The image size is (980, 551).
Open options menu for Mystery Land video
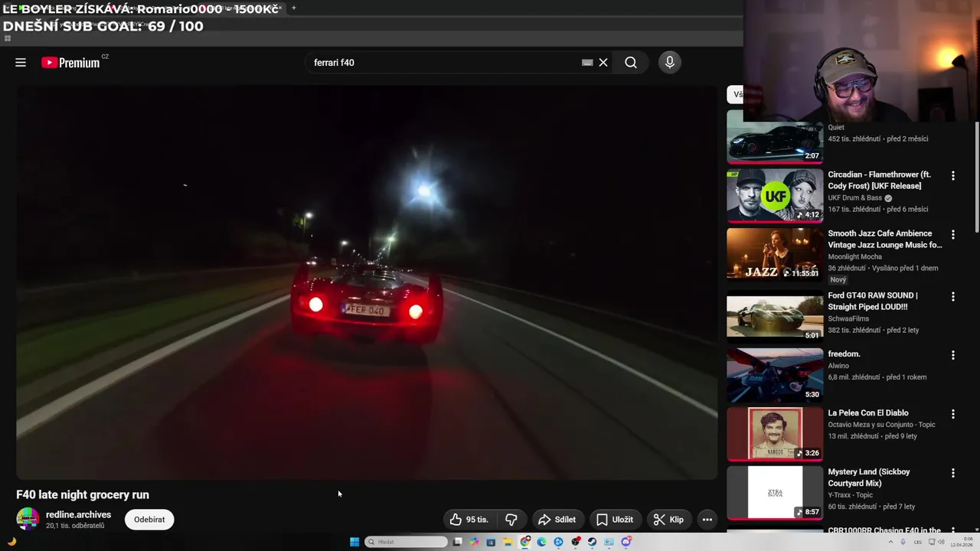(953, 474)
